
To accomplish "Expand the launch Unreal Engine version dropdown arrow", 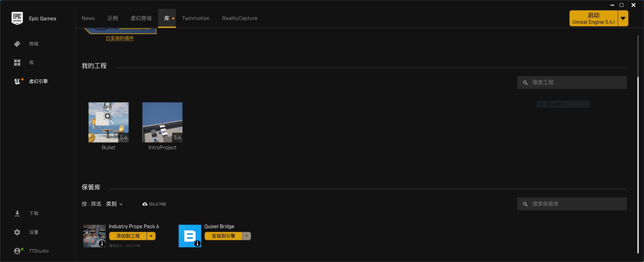I will (623, 18).
